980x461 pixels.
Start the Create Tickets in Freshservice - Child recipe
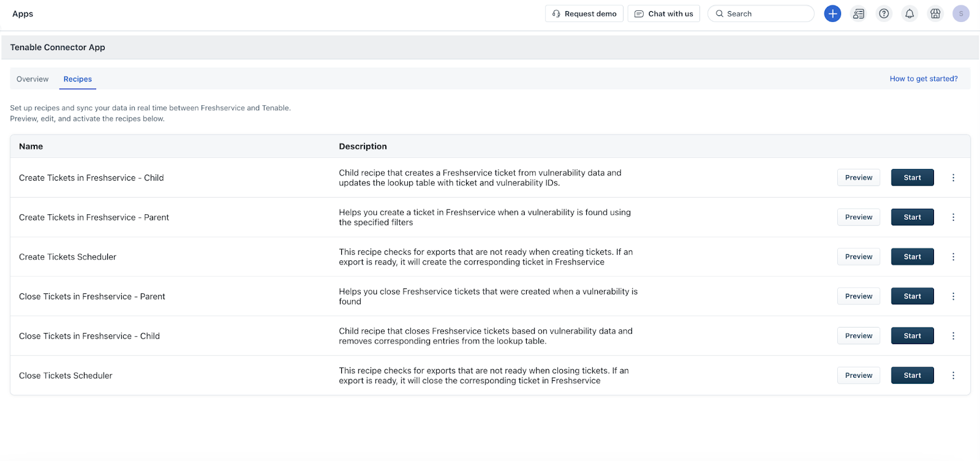(912, 178)
